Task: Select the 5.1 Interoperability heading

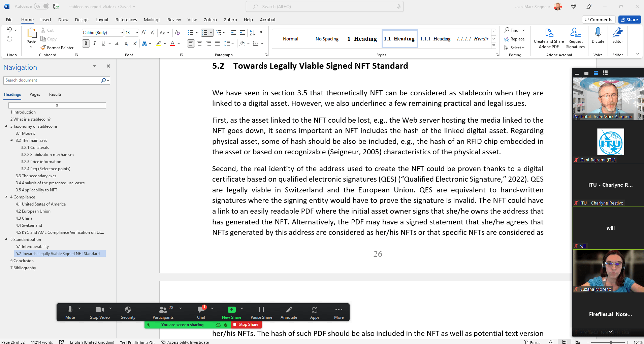Action: [x=32, y=246]
